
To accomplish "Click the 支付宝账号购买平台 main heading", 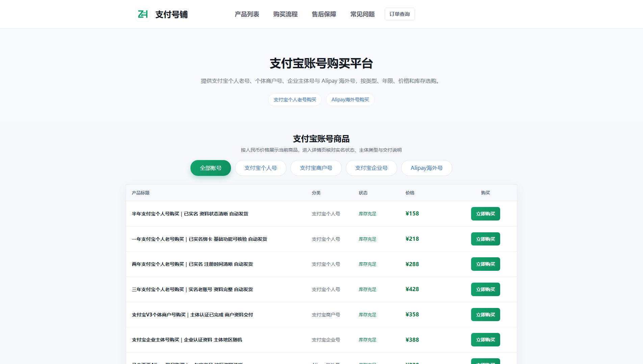I will pos(321,63).
